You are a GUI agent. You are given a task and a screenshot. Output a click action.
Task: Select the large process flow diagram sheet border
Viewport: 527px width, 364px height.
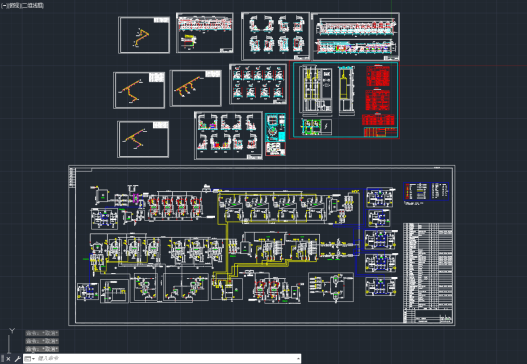coord(261,245)
